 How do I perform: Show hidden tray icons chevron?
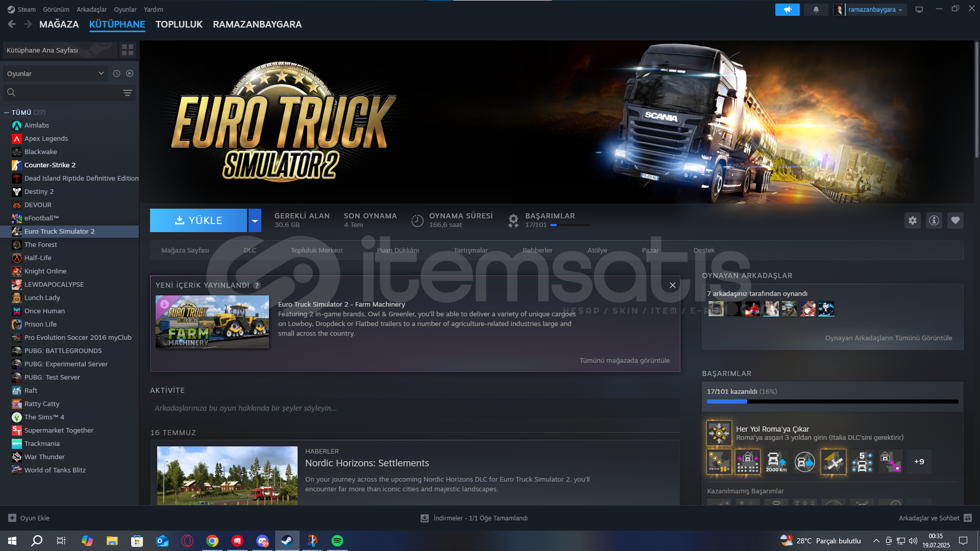pos(876,541)
